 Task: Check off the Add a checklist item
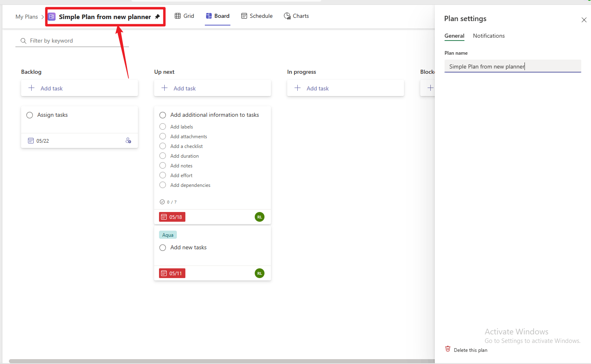[163, 146]
